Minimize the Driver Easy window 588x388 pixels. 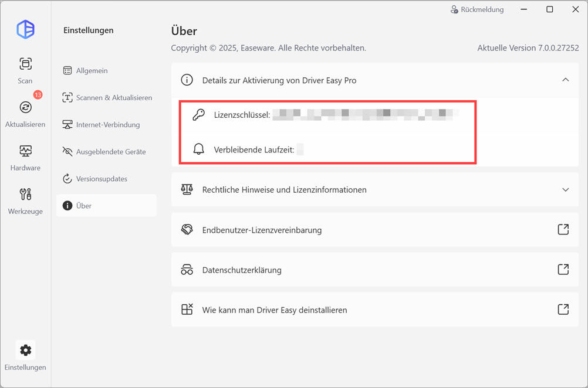tap(524, 9)
